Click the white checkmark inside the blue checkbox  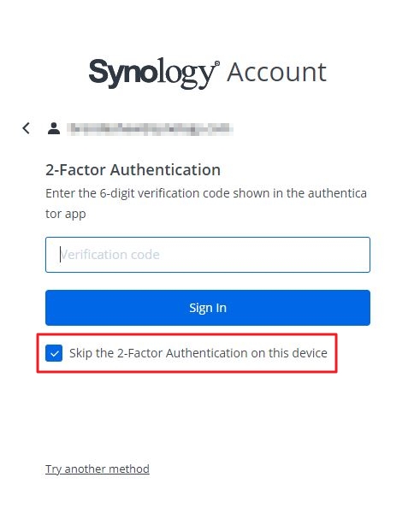point(54,353)
